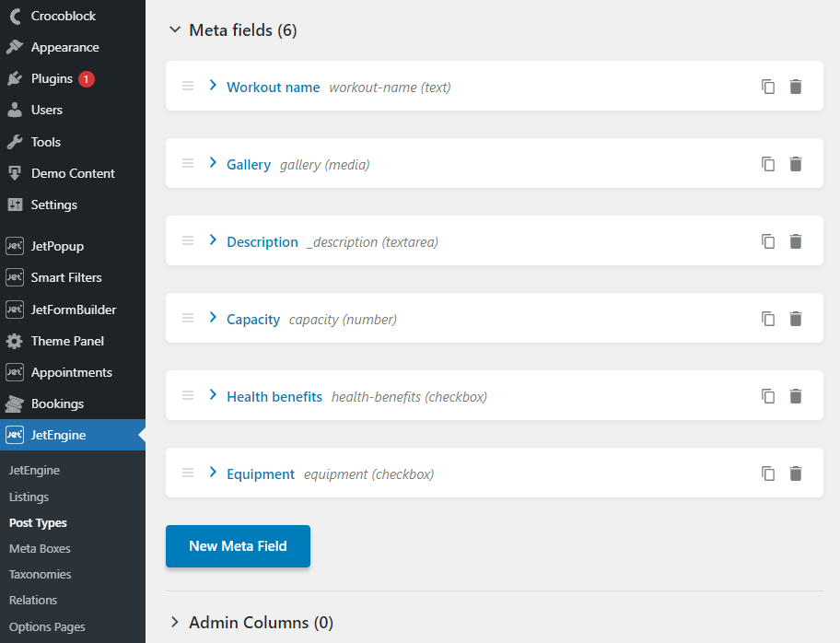Expand the Health benefits field chevron
This screenshot has width=840, height=643.
(213, 394)
